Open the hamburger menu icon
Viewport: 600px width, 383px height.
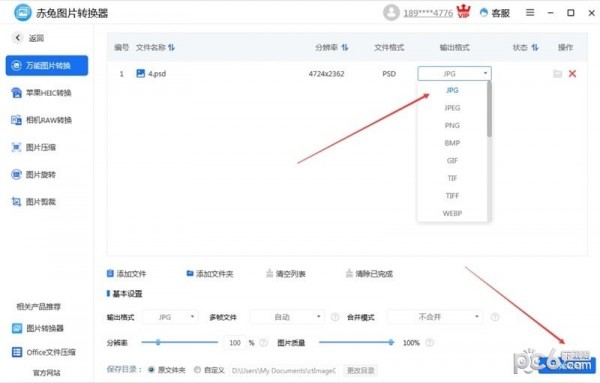(x=530, y=13)
